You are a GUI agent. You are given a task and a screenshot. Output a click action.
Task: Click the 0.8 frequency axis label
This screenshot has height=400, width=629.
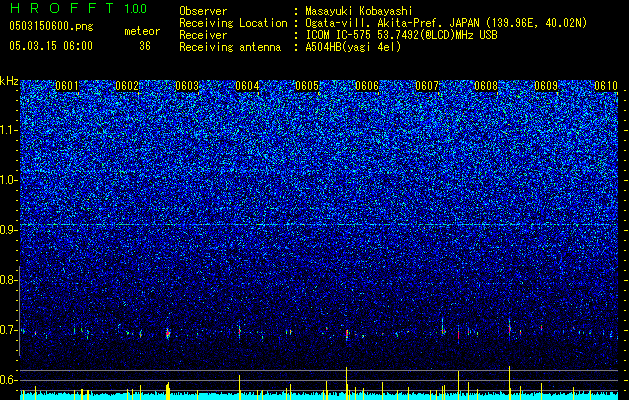click(x=8, y=280)
